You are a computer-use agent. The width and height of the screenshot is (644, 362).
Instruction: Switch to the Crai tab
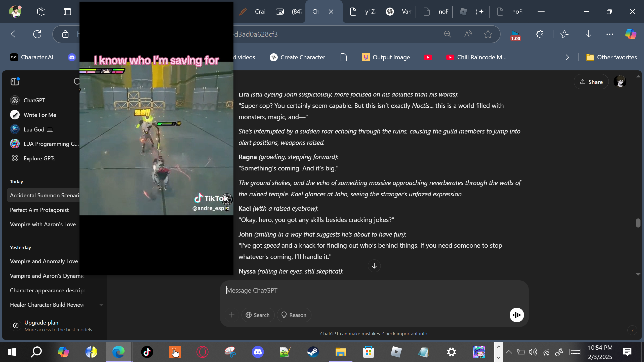(x=252, y=12)
